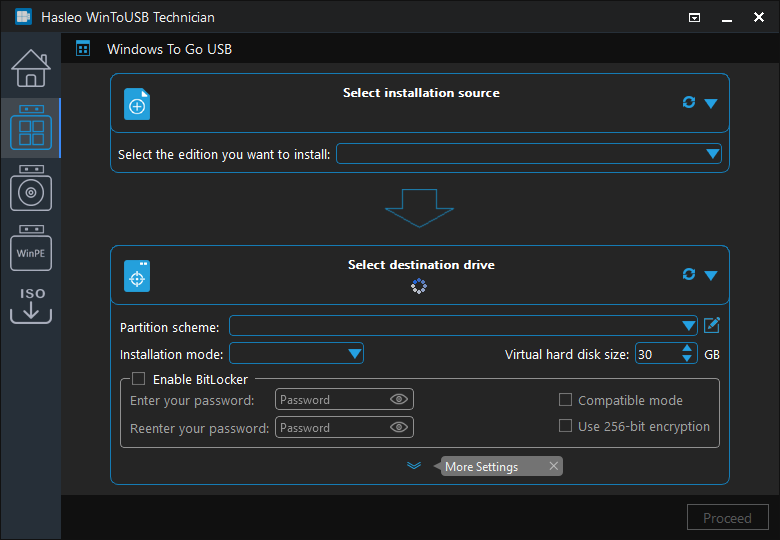
Task: Open Windows To Go USB sidebar icon
Action: 30,128
